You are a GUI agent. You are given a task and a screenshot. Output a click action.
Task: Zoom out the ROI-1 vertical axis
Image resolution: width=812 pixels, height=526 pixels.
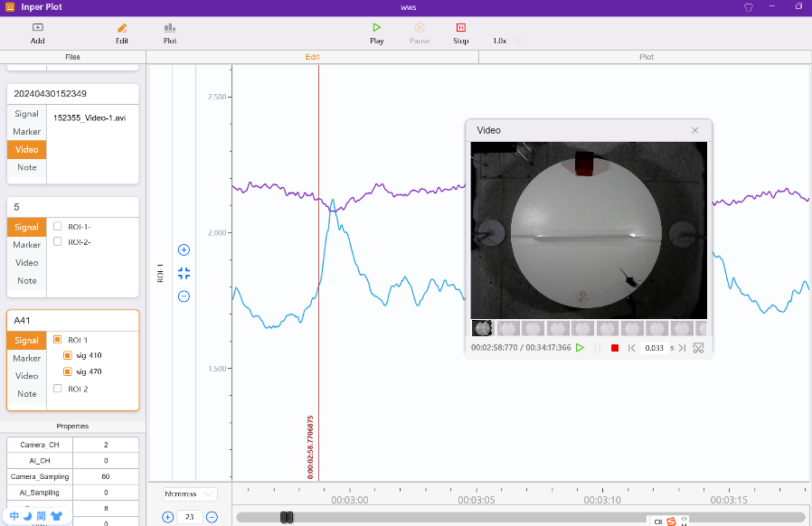coord(184,296)
